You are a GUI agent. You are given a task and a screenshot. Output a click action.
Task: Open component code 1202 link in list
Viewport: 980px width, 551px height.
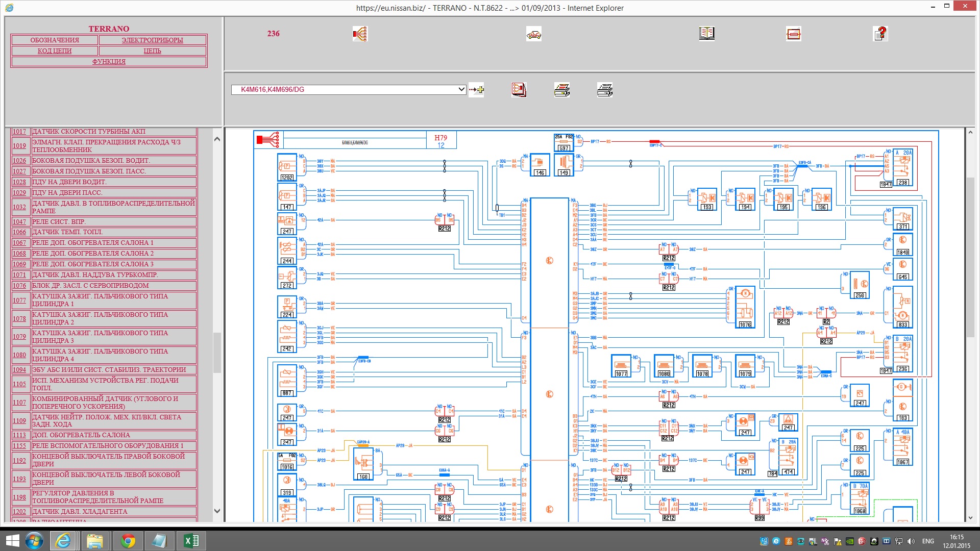point(19,512)
